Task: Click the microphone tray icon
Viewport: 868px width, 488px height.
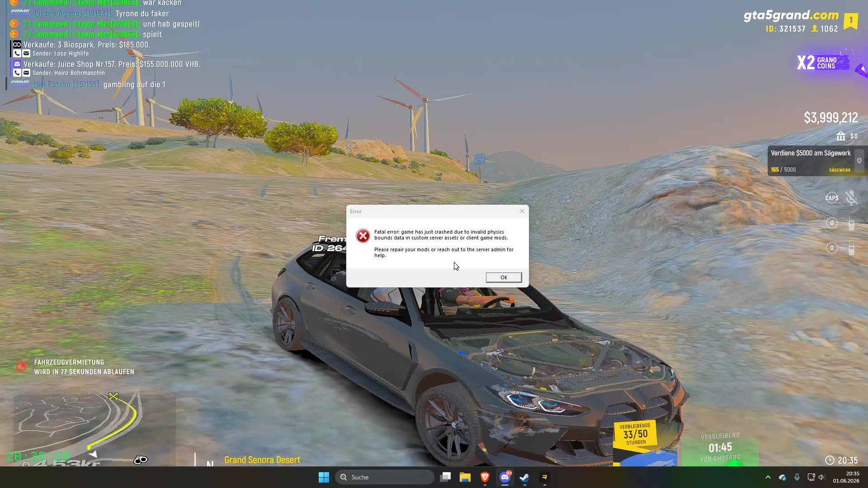Action: [797, 477]
